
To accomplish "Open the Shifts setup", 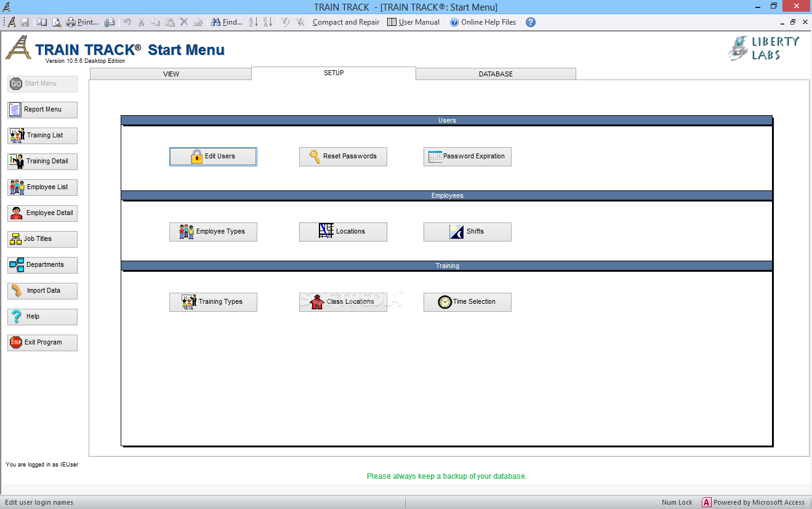I will click(467, 232).
